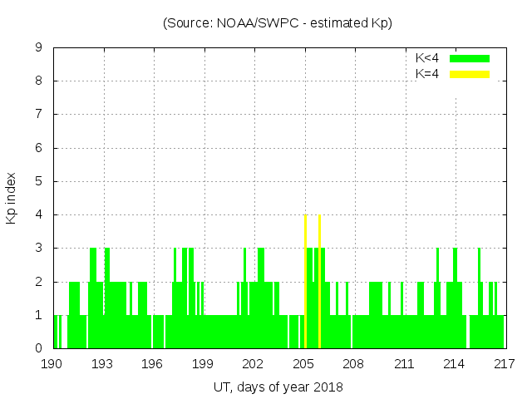The width and height of the screenshot is (532, 399).
Task: Click the 'Kp index' y-axis label
Action: [x=12, y=198]
